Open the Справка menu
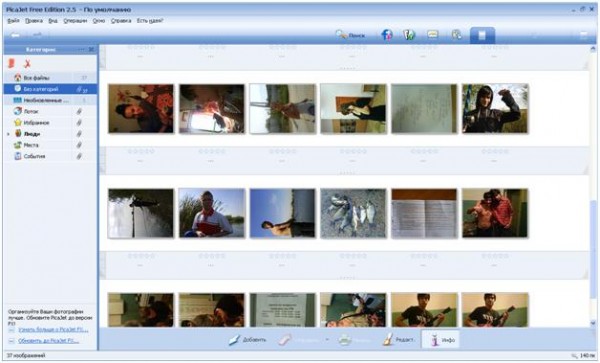 tap(121, 21)
